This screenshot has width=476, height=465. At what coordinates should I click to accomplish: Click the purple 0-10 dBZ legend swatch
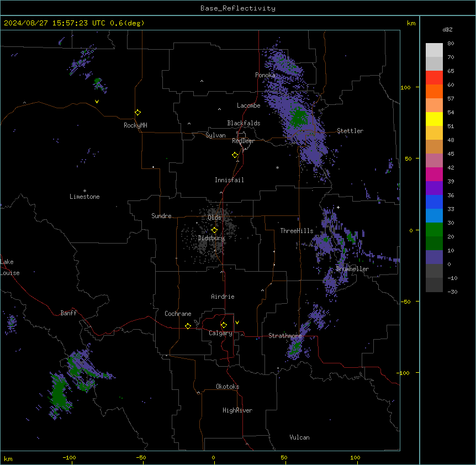pyautogui.click(x=434, y=257)
